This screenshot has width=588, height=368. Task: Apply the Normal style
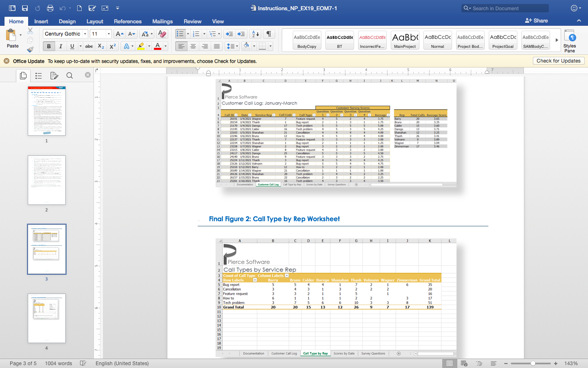pos(438,40)
